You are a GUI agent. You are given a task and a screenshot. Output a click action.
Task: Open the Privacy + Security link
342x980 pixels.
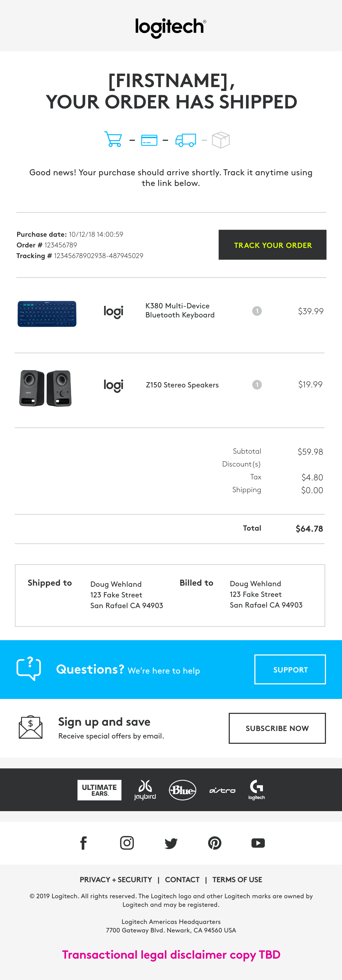click(116, 880)
